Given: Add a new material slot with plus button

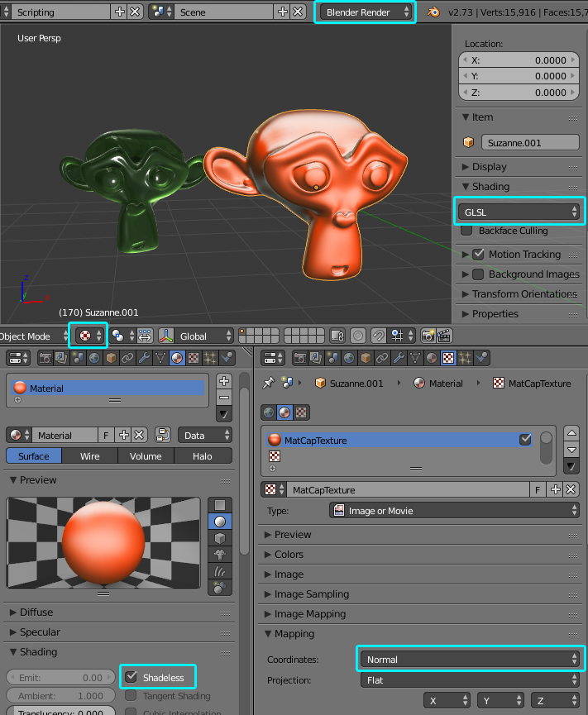Looking at the screenshot, I should pyautogui.click(x=223, y=381).
